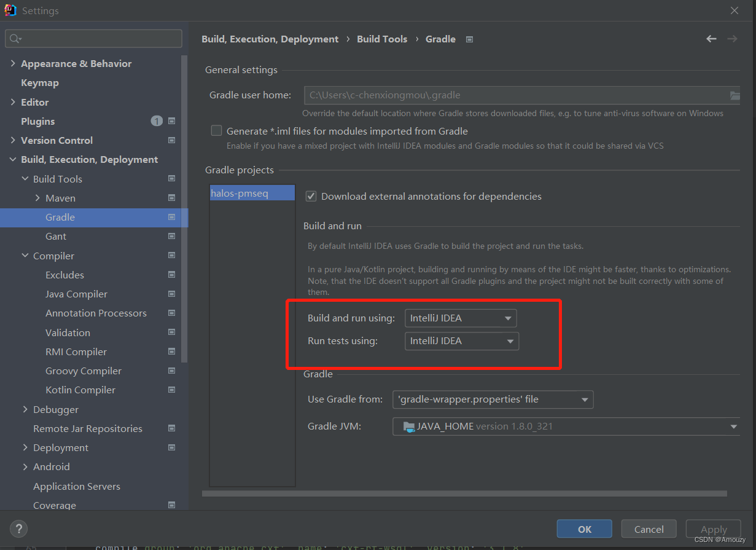Click the Apply button
Image resolution: width=756 pixels, height=550 pixels.
coord(714,529)
